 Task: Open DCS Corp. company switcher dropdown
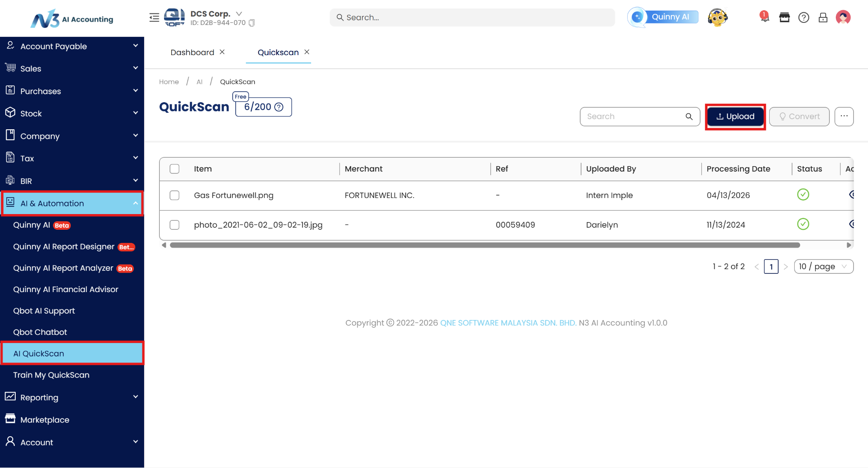point(239,14)
